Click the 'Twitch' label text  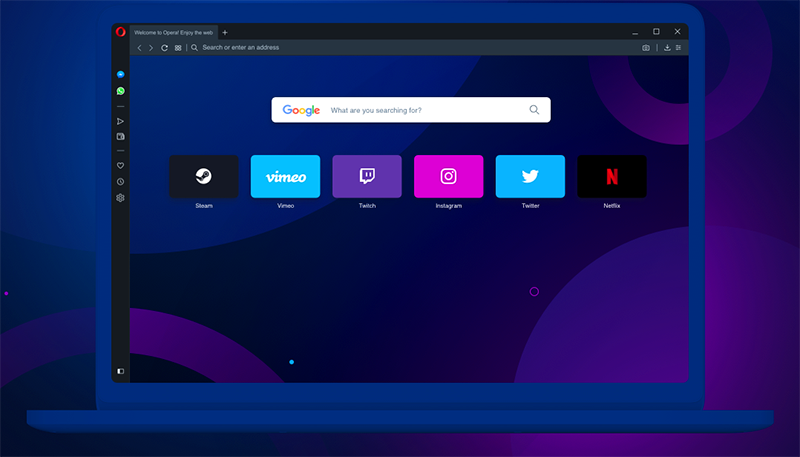[367, 206]
